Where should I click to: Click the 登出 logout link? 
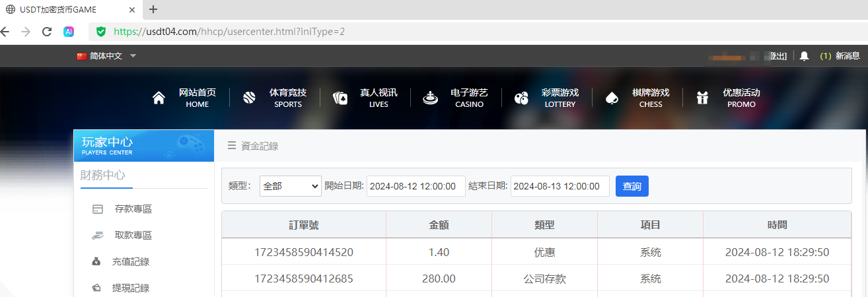point(779,56)
